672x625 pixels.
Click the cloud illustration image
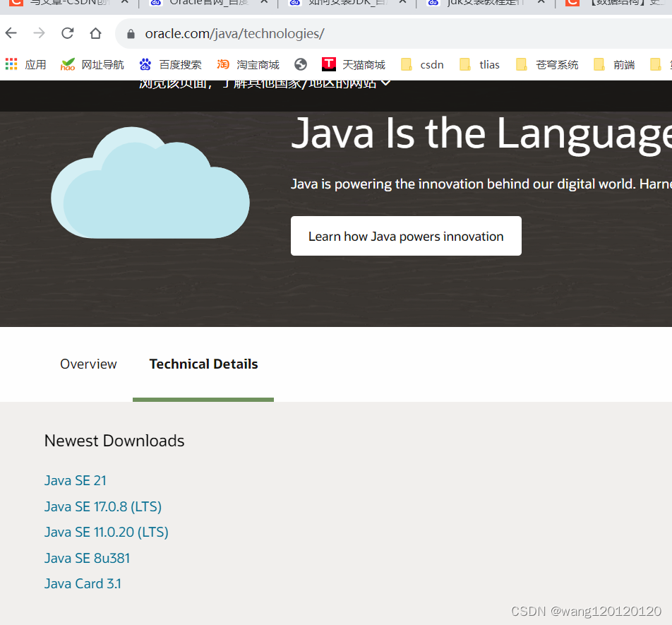[x=150, y=183]
